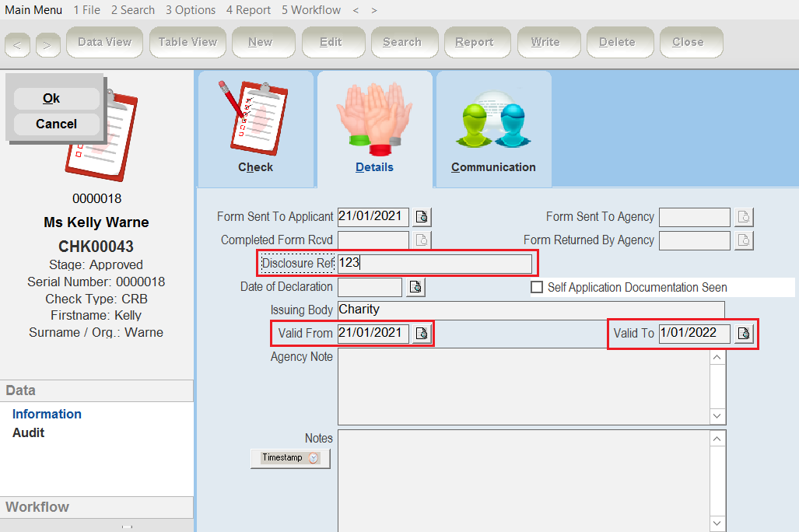Open the Valid To date picker
Viewport: 799px width, 532px height.
(743, 333)
